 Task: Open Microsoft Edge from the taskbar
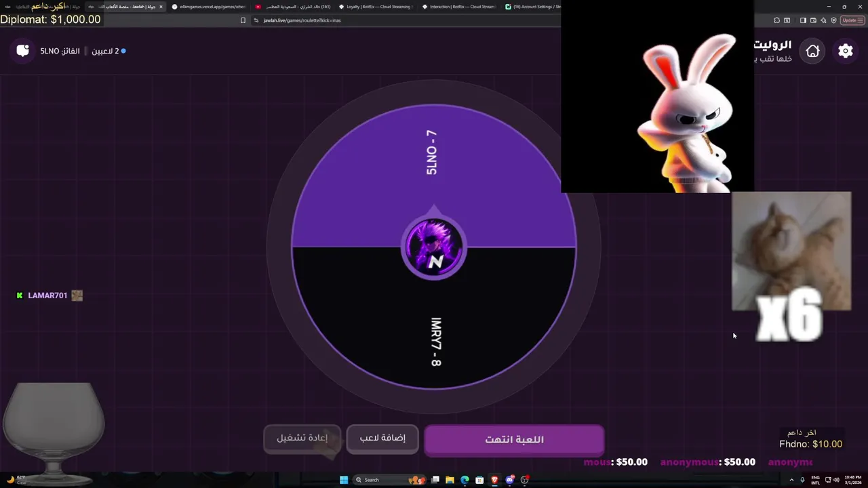point(465,480)
